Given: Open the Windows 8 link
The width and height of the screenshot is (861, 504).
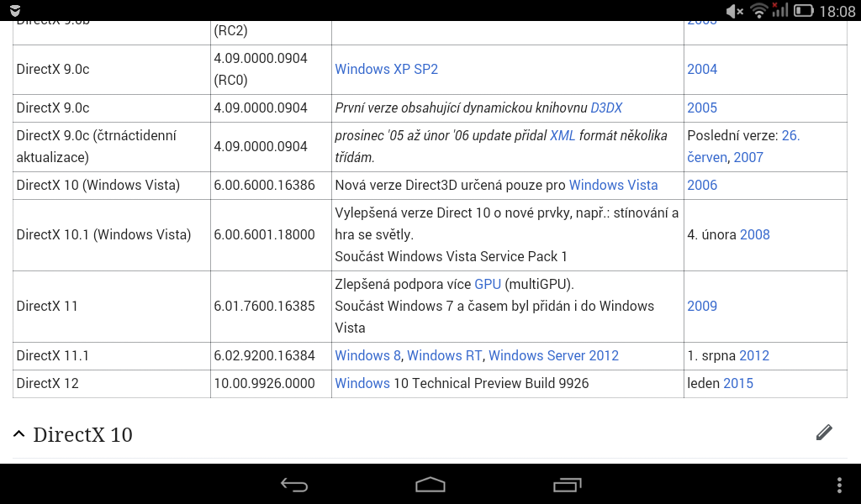Looking at the screenshot, I should click(x=368, y=356).
